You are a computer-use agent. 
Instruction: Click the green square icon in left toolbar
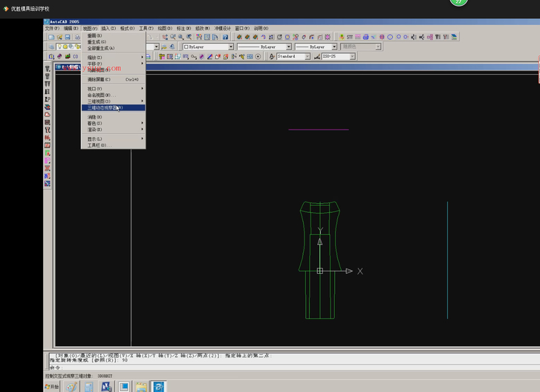pyautogui.click(x=47, y=152)
